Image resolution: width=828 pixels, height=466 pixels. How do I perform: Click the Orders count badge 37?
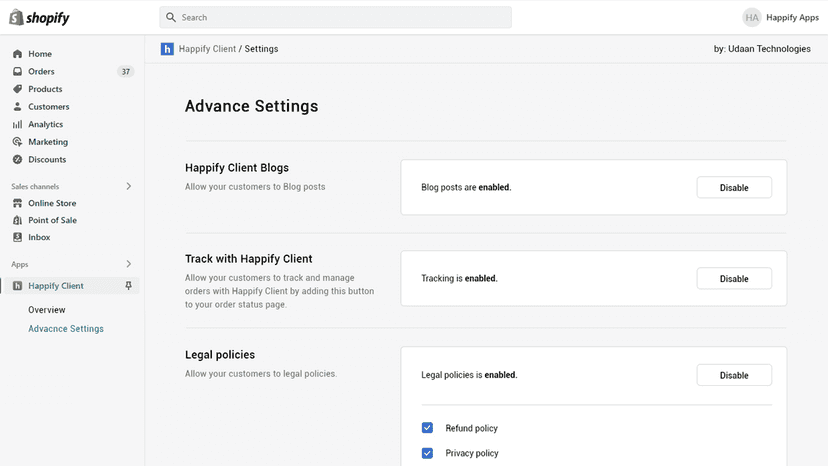[x=126, y=72]
